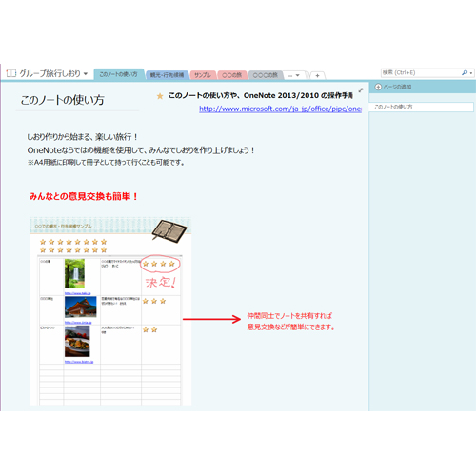Open the gray ○○○の旅 section tab
The height and width of the screenshot is (476, 476).
click(265, 75)
